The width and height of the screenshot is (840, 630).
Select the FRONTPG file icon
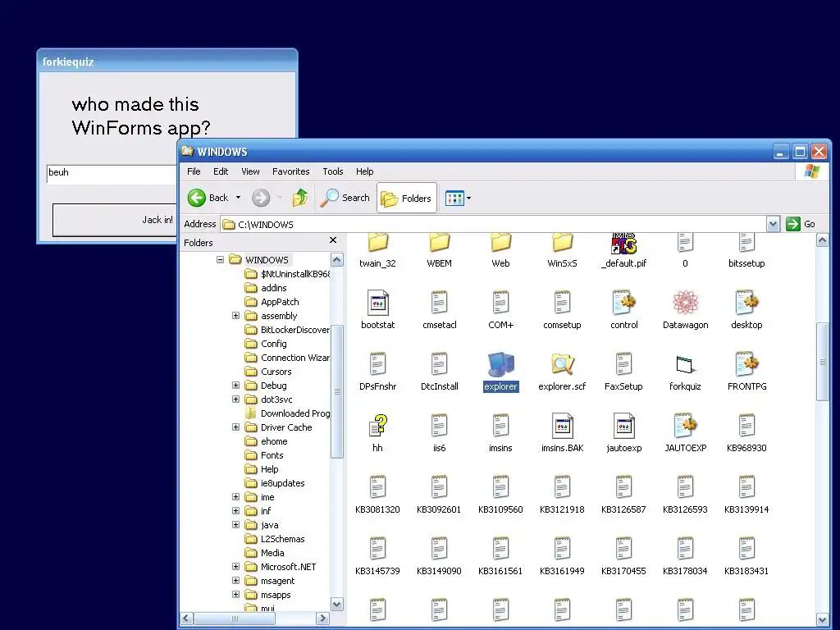(746, 364)
